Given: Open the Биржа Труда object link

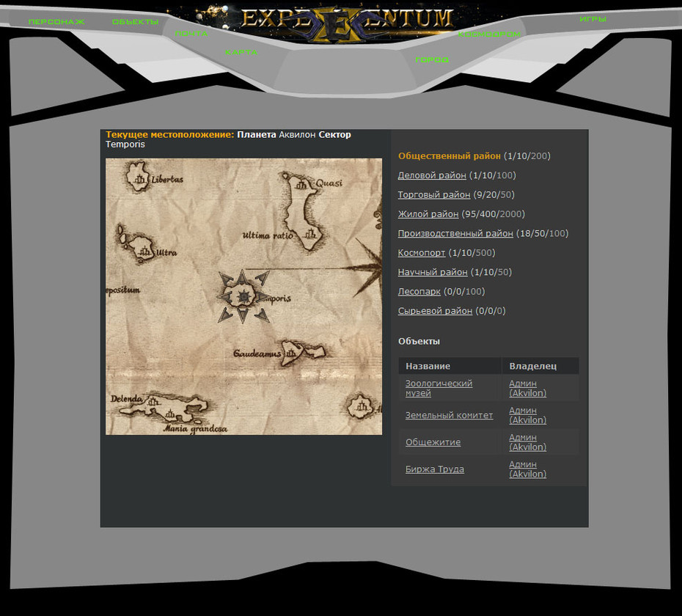Looking at the screenshot, I should (x=435, y=469).
